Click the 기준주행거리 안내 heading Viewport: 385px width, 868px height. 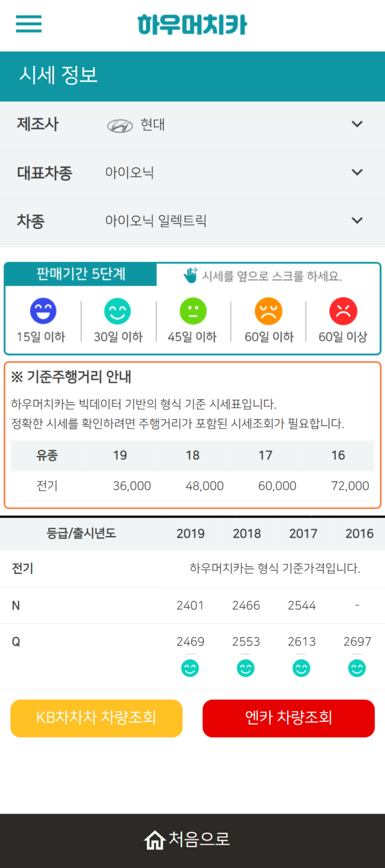[x=71, y=377]
